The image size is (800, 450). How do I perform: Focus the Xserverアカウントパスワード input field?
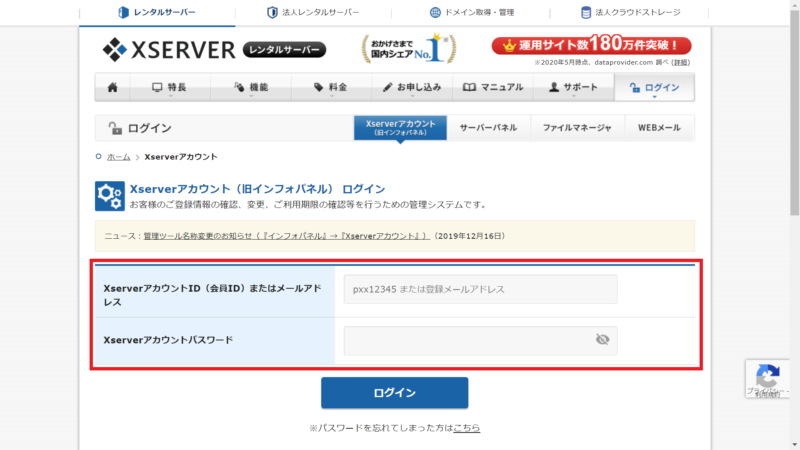point(481,340)
